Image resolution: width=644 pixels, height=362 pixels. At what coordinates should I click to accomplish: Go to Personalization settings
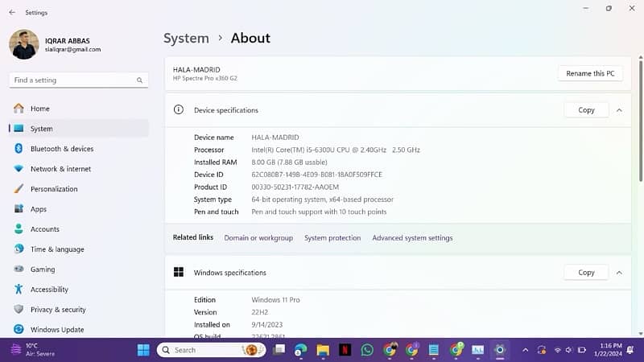tap(54, 189)
